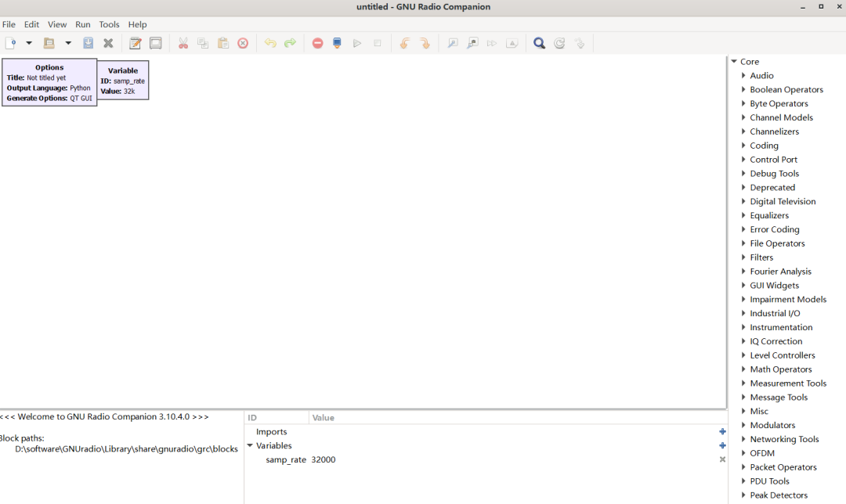Copy the selected block
The width and height of the screenshot is (846, 504).
click(x=203, y=43)
